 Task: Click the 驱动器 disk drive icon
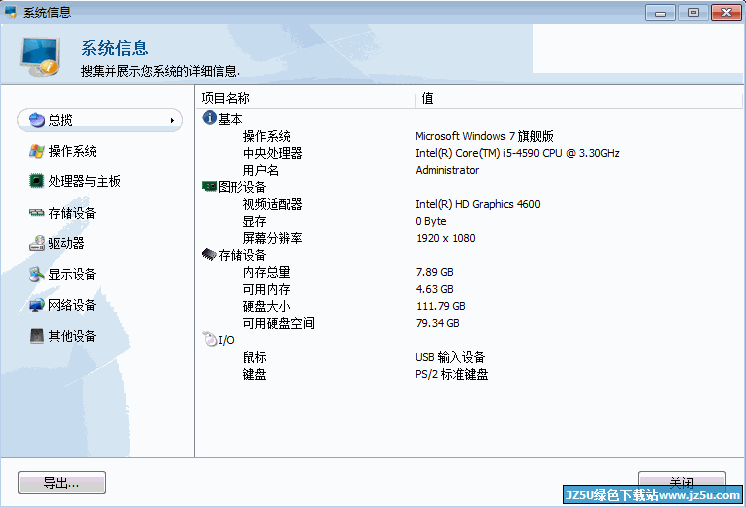pos(37,243)
